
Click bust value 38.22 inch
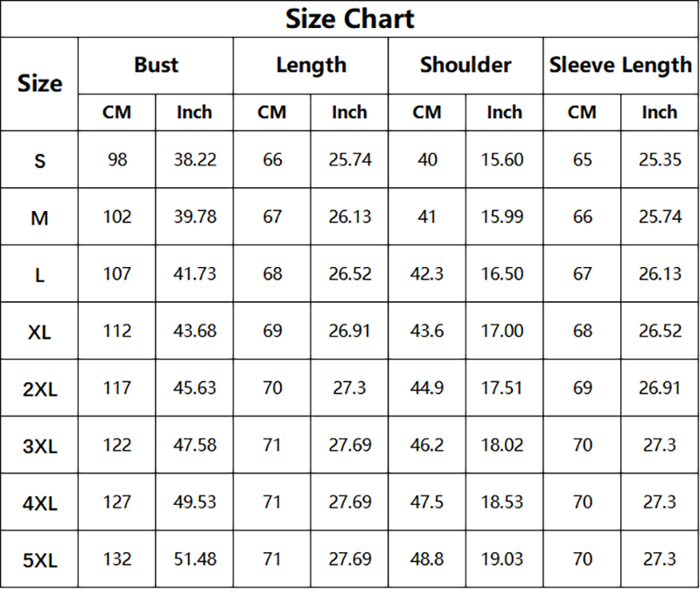194,160
